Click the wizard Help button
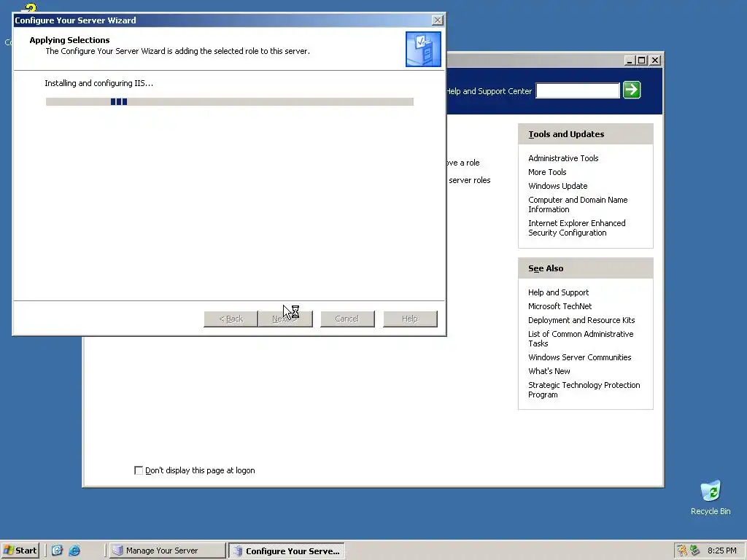Image resolution: width=747 pixels, height=560 pixels. click(x=410, y=319)
